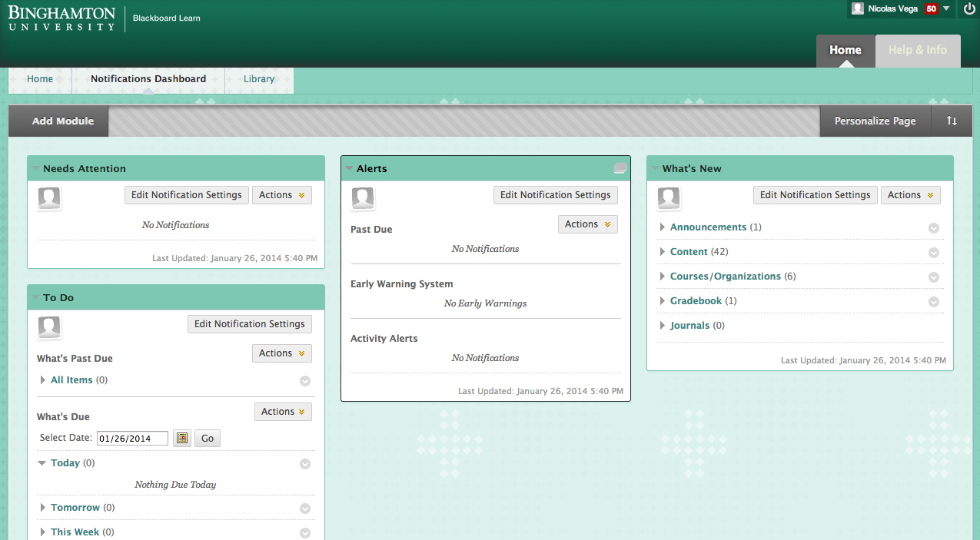Screen dimensions: 980x540
Task: Click the logout power icon
Action: pyautogui.click(x=968, y=8)
